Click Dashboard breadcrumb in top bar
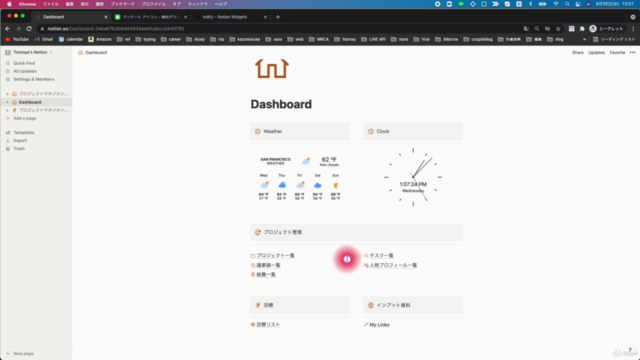This screenshot has height=360, width=640. 96,52
